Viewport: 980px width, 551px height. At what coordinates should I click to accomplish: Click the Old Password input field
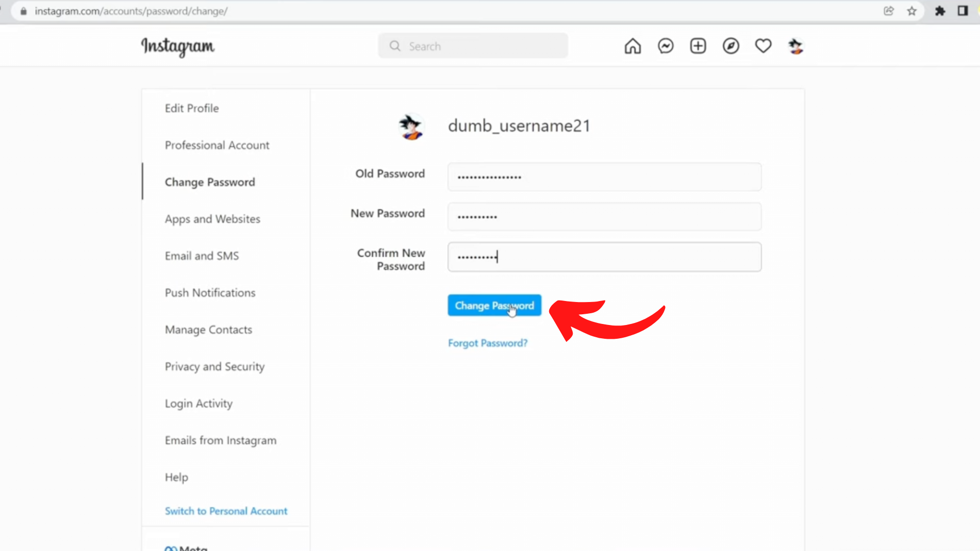pyautogui.click(x=604, y=177)
